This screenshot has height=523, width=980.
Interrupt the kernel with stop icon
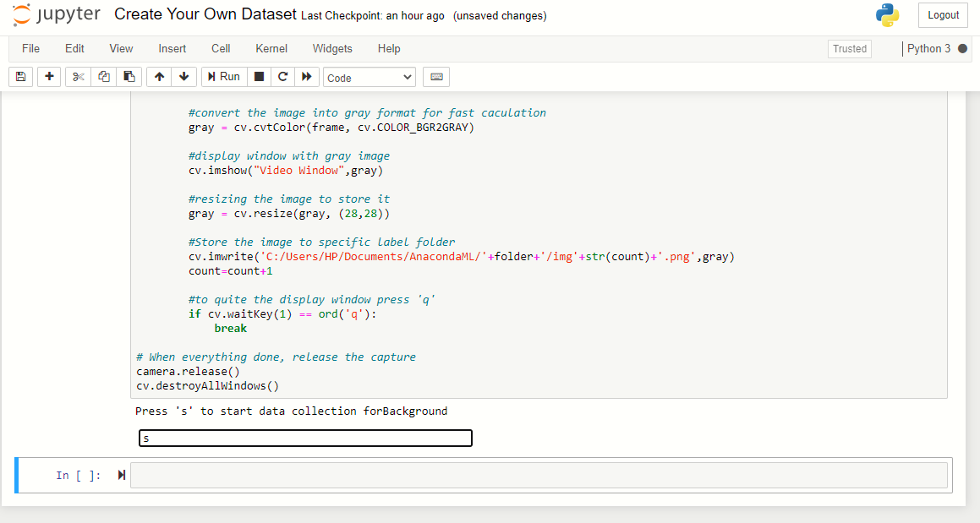click(259, 77)
